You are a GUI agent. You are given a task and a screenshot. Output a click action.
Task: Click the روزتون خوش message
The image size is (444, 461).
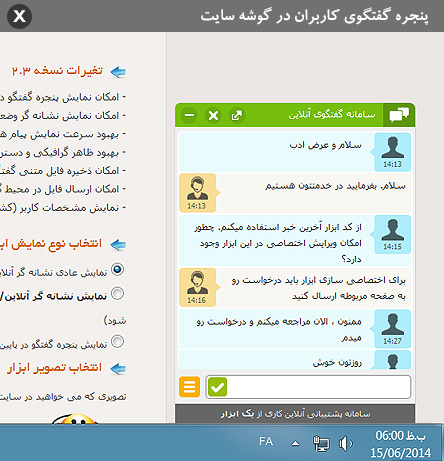coord(337,362)
